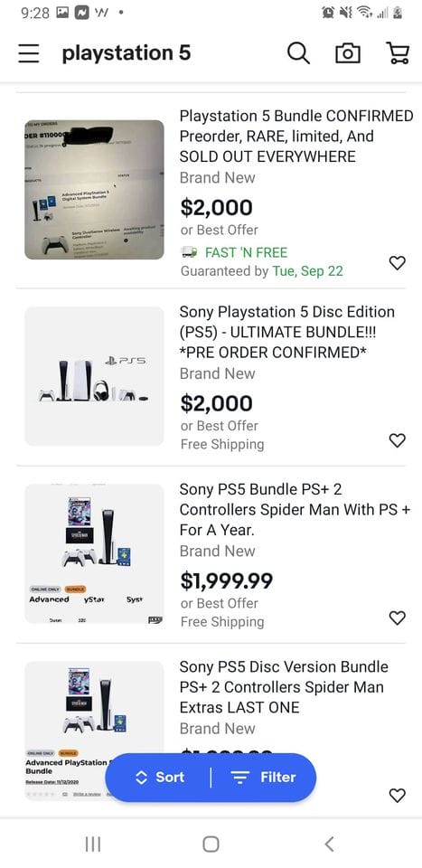Add $1,999.99 Spider Man bundle to watchlist
The height and width of the screenshot is (868, 422).
pyautogui.click(x=397, y=618)
